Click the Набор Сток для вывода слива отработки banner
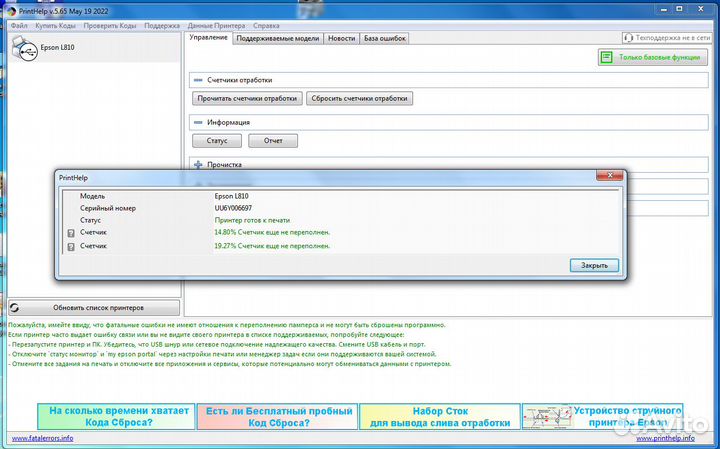The height and width of the screenshot is (449, 720). (x=440, y=416)
